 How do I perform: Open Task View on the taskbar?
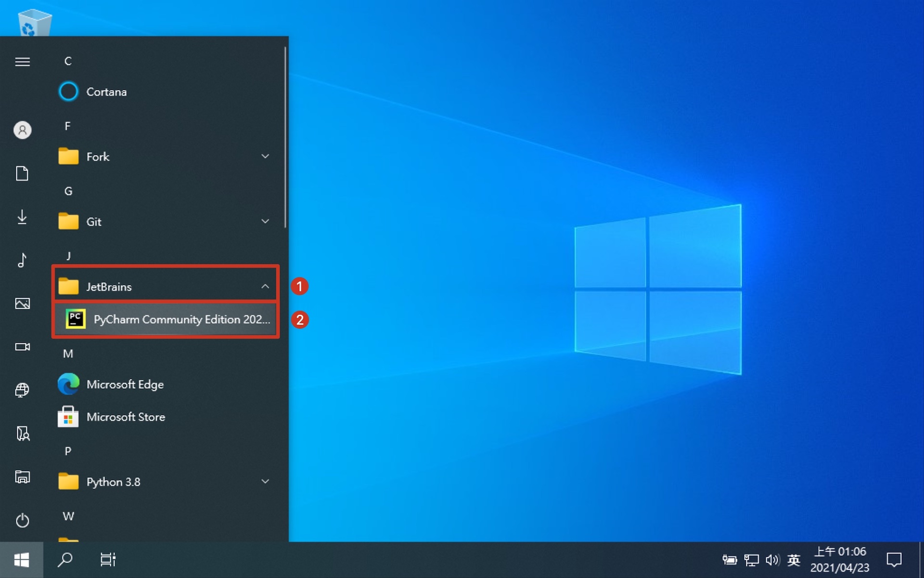click(x=108, y=560)
